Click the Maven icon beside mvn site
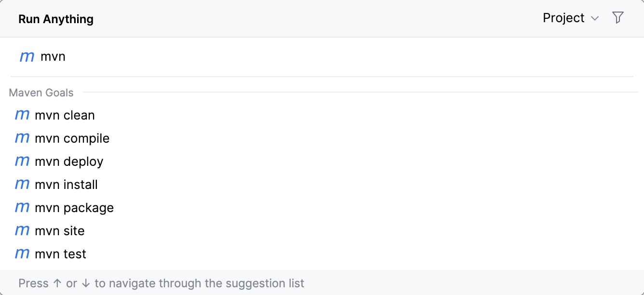644x295 pixels. [x=22, y=231]
